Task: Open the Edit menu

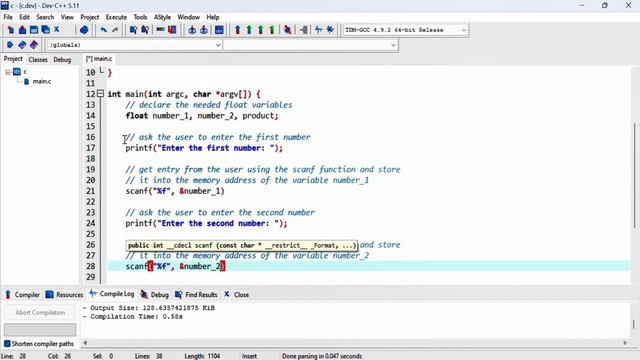Action: click(24, 17)
